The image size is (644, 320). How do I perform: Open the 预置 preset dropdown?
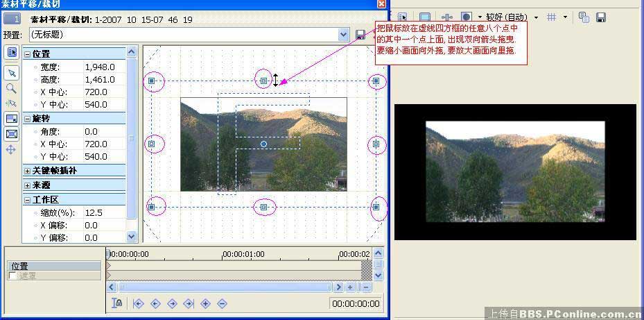tap(344, 35)
